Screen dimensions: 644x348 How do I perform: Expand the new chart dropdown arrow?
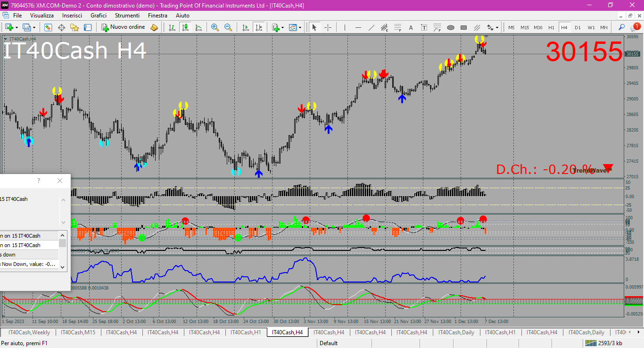17,27
